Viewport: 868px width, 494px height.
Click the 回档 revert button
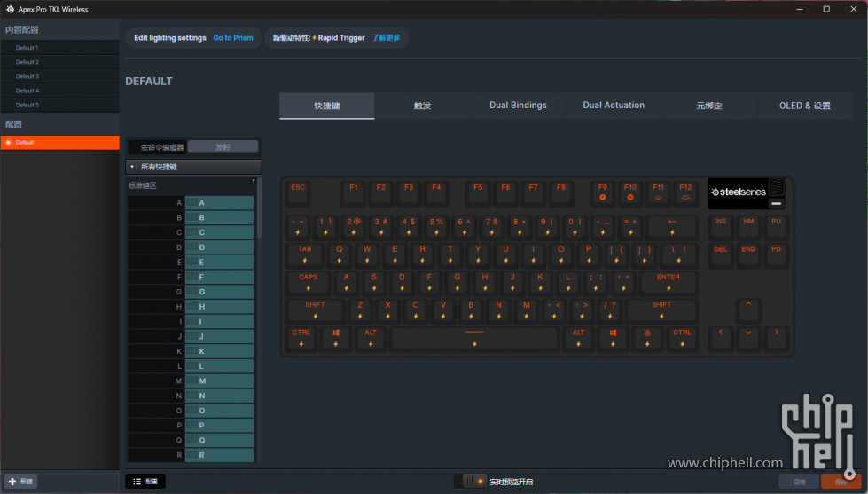tap(799, 482)
